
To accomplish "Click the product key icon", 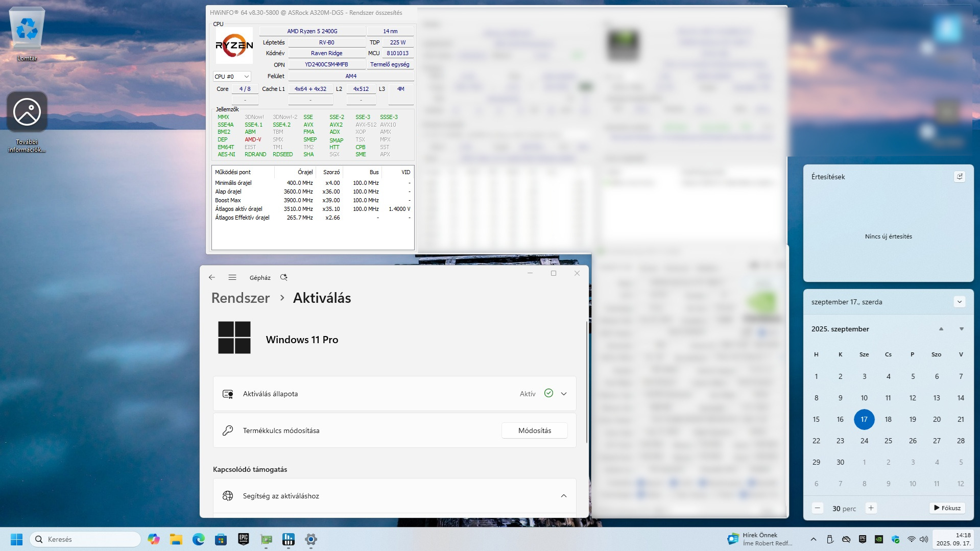I will coord(228,430).
